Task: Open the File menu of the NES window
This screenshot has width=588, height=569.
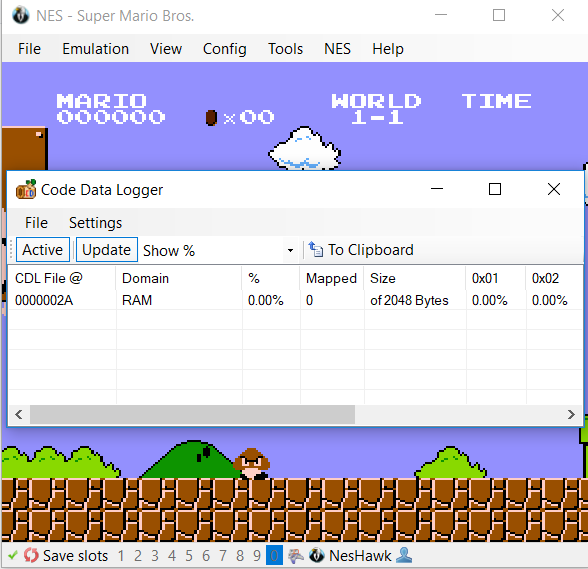Action: coord(29,49)
